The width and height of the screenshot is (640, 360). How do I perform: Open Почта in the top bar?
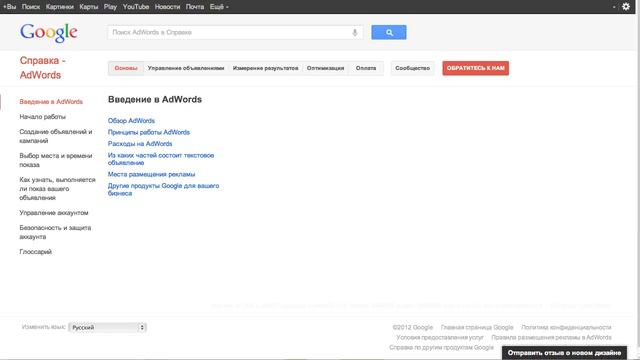tap(195, 7)
